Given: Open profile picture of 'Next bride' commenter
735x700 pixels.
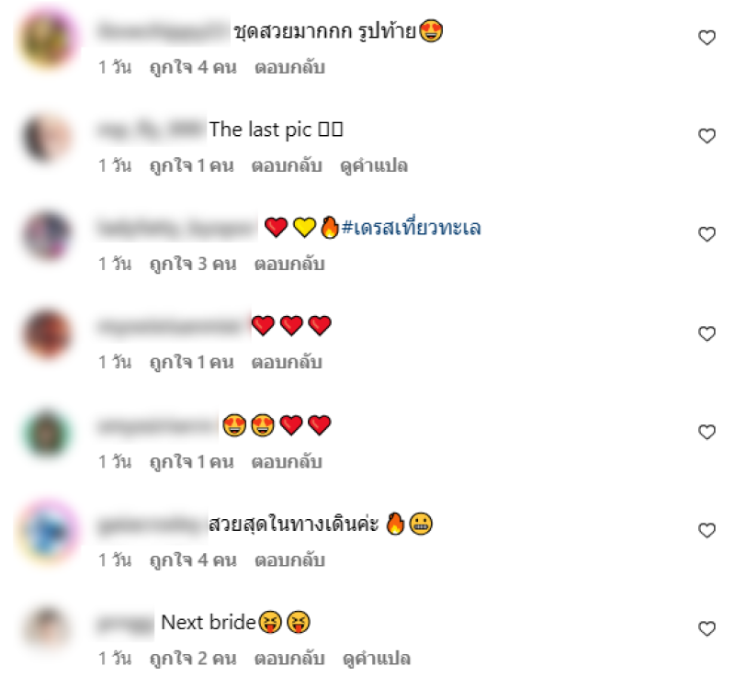Looking at the screenshot, I should coord(48,627).
